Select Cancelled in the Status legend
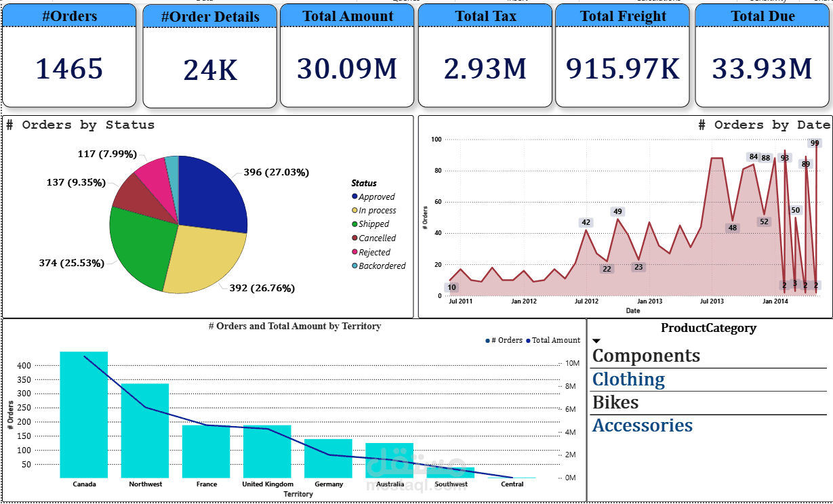The height and width of the screenshot is (504, 833). coord(378,238)
